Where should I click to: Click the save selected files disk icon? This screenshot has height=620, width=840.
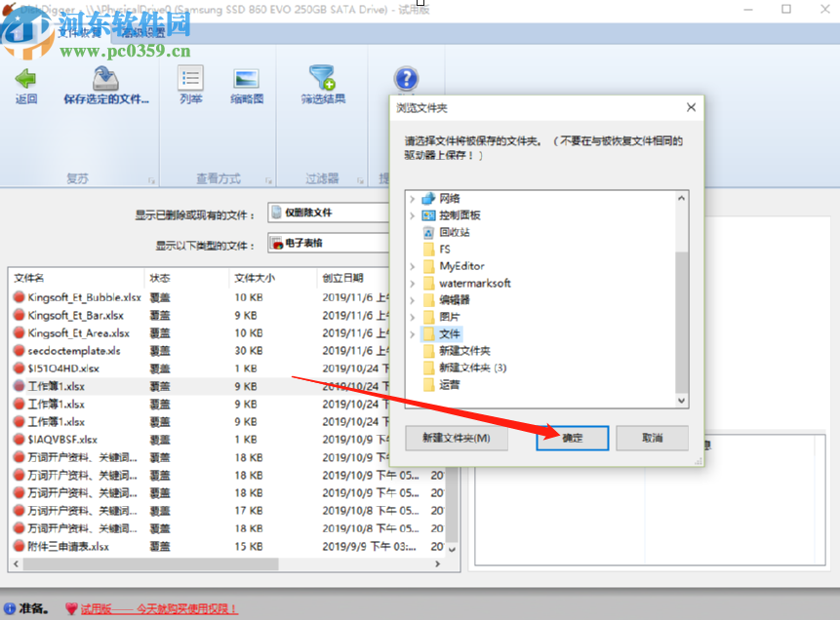point(105,79)
